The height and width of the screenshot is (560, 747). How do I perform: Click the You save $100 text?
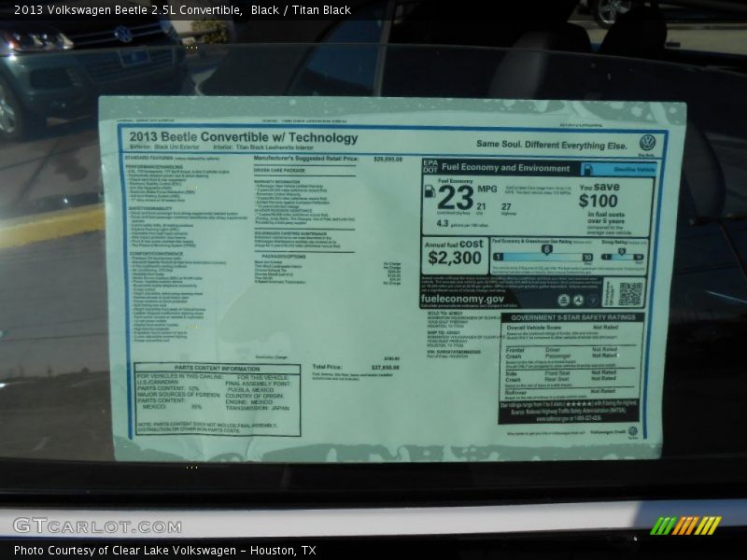(599, 195)
